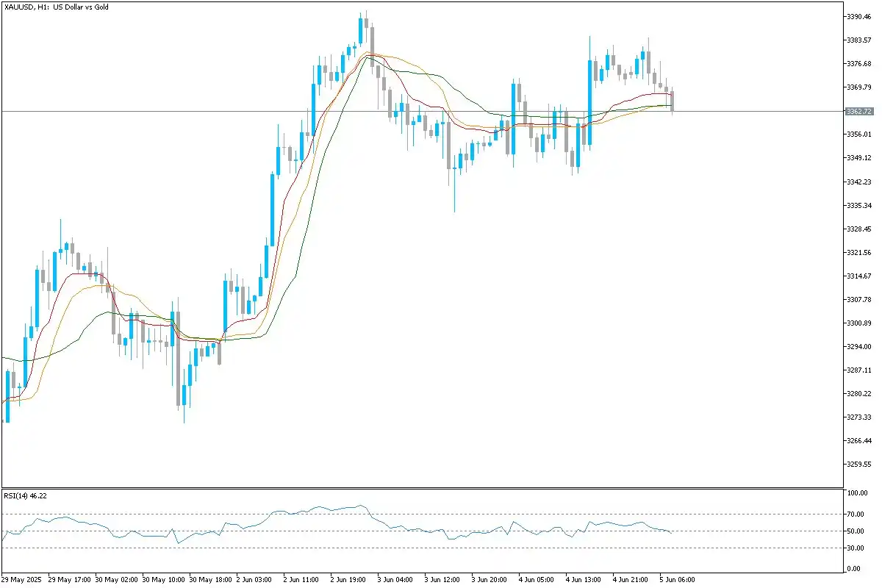Viewport: 882px width, 588px height.
Task: Click time axis label "30 May 02:00"
Action: pyautogui.click(x=115, y=579)
